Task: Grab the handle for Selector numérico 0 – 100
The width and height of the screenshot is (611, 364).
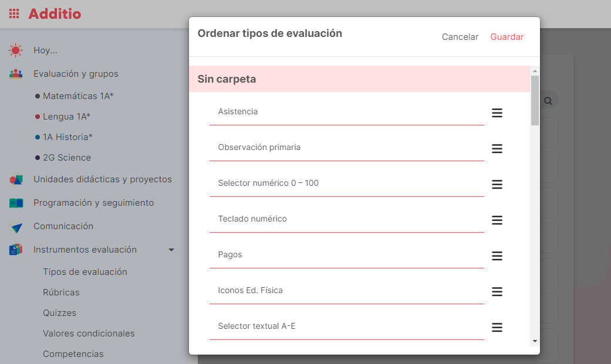Action: pos(497,185)
